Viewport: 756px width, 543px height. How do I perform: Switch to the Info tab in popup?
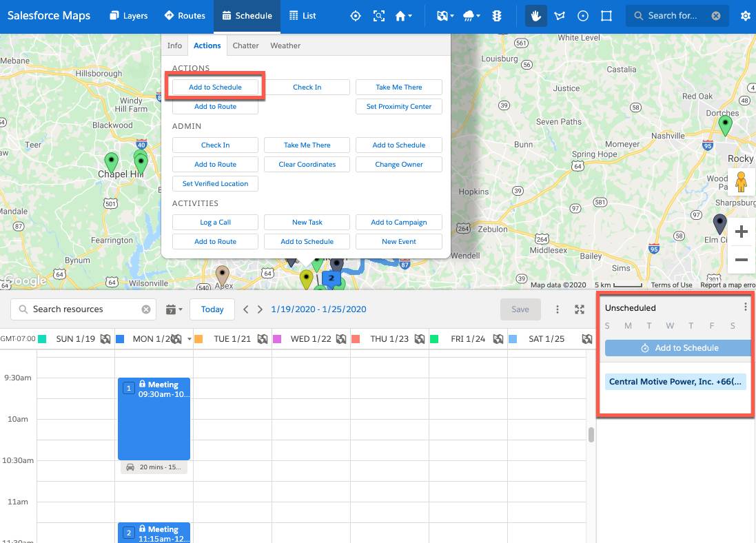pos(174,45)
